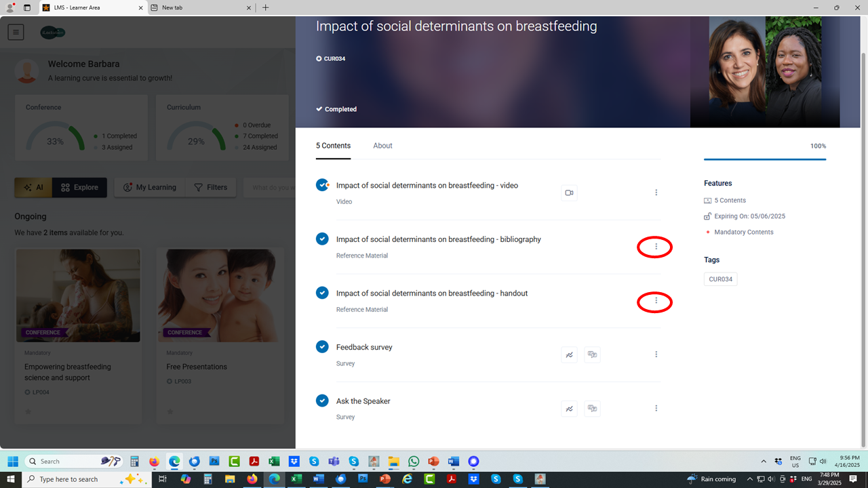Switch to the About tab
The height and width of the screenshot is (488, 868).
pos(382,146)
